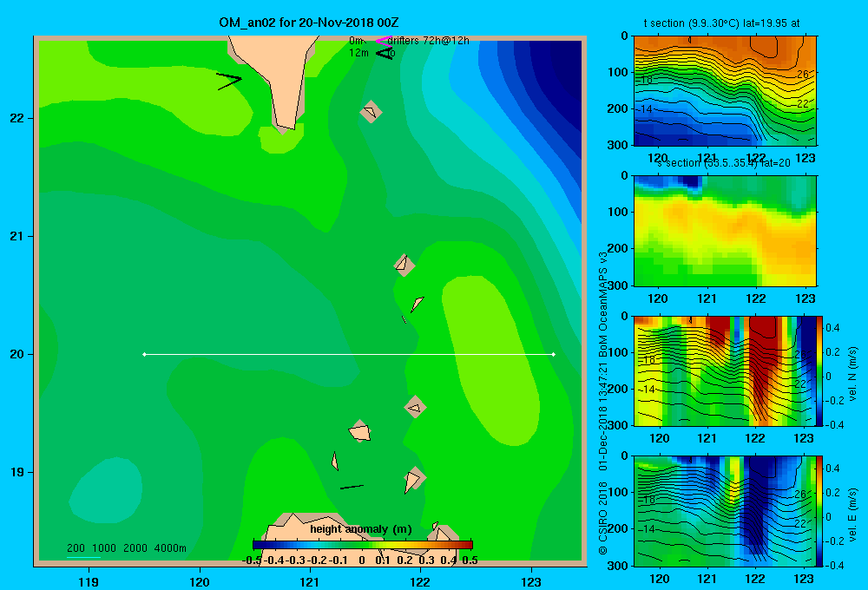Click the plot title 'OM_an02 for 20-Nov-2018 00Z'
Image resolution: width=868 pixels, height=590 pixels.
point(309,23)
